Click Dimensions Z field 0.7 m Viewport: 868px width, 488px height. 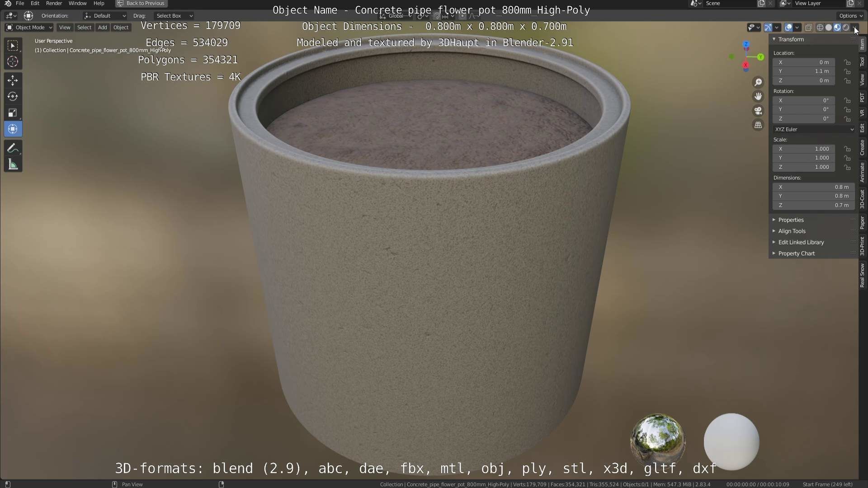click(814, 205)
